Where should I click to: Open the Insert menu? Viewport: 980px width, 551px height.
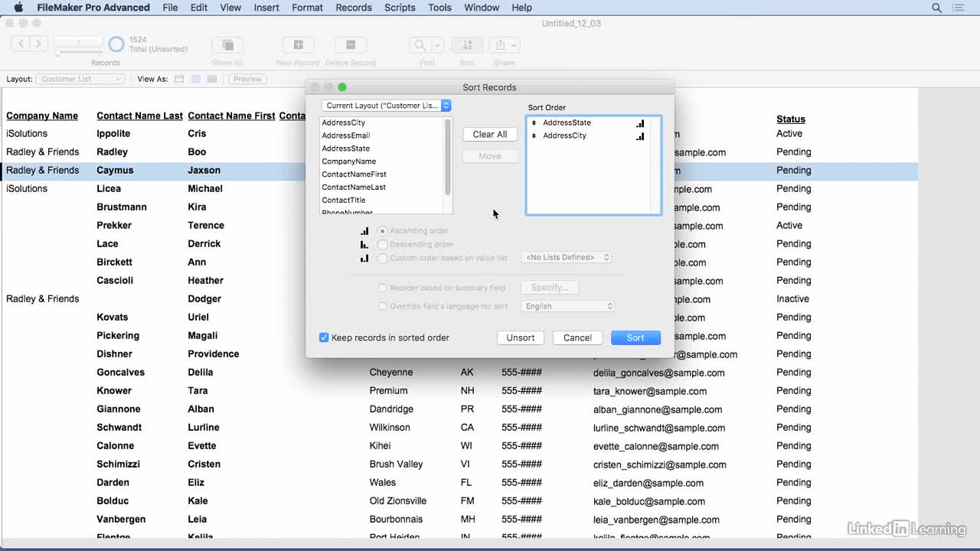coord(266,8)
